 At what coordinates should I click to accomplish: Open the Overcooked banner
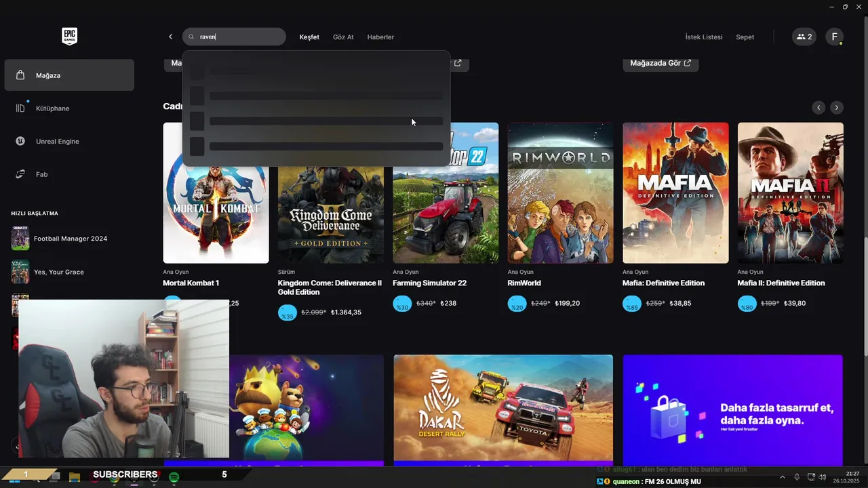pyautogui.click(x=307, y=410)
